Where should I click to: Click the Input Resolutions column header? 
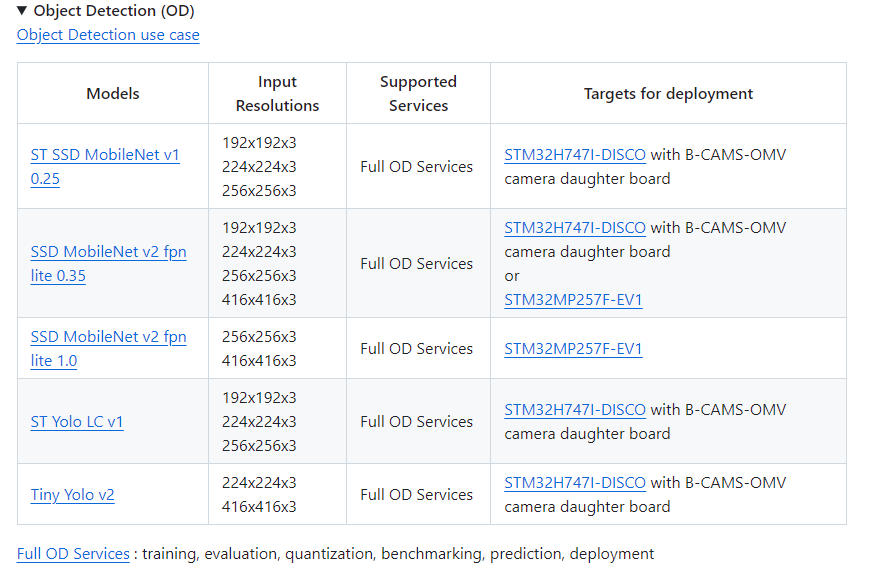click(277, 94)
